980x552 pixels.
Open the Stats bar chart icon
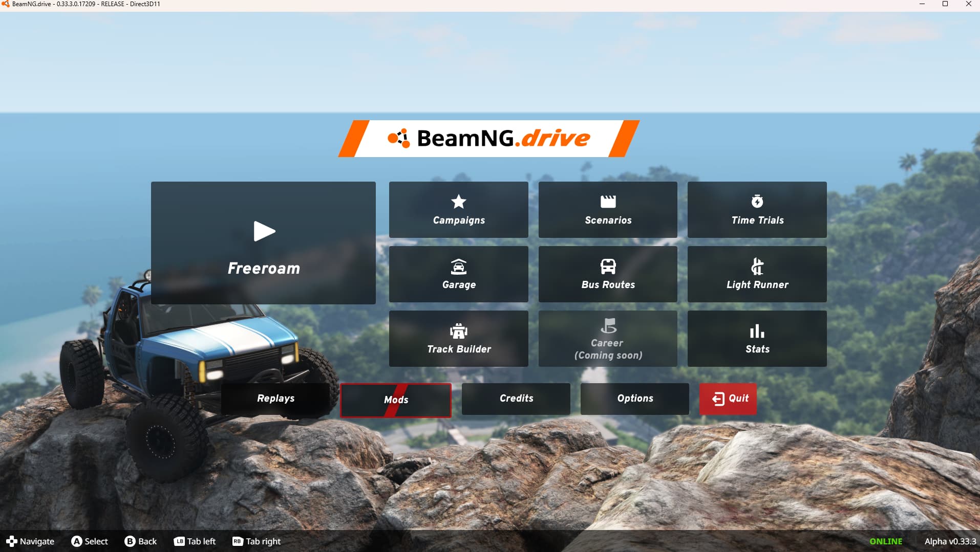tap(757, 331)
